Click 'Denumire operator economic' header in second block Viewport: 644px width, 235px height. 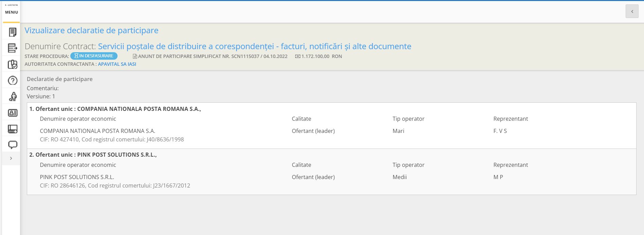click(x=78, y=165)
